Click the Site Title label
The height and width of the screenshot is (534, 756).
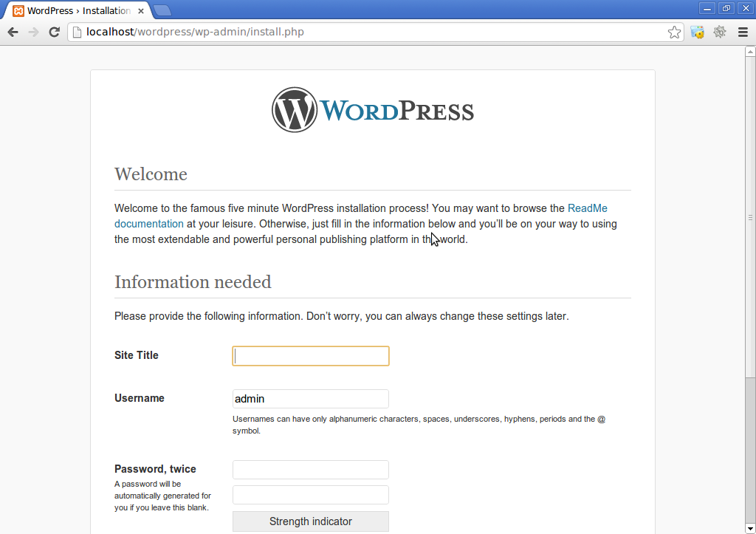point(137,355)
